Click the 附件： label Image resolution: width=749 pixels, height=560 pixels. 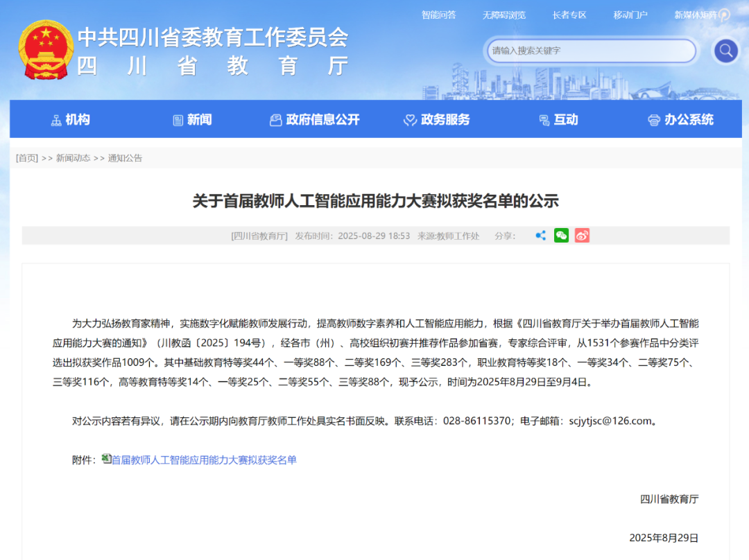pos(85,460)
